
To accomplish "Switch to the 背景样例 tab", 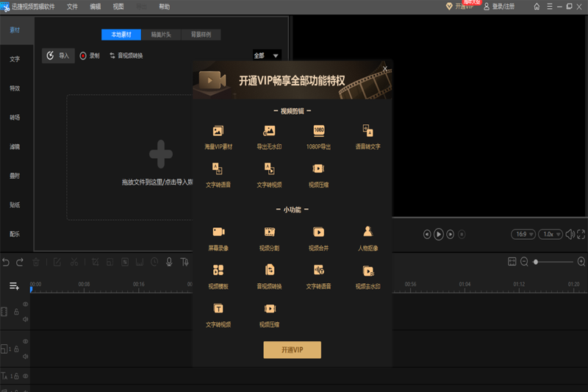I will 201,35.
